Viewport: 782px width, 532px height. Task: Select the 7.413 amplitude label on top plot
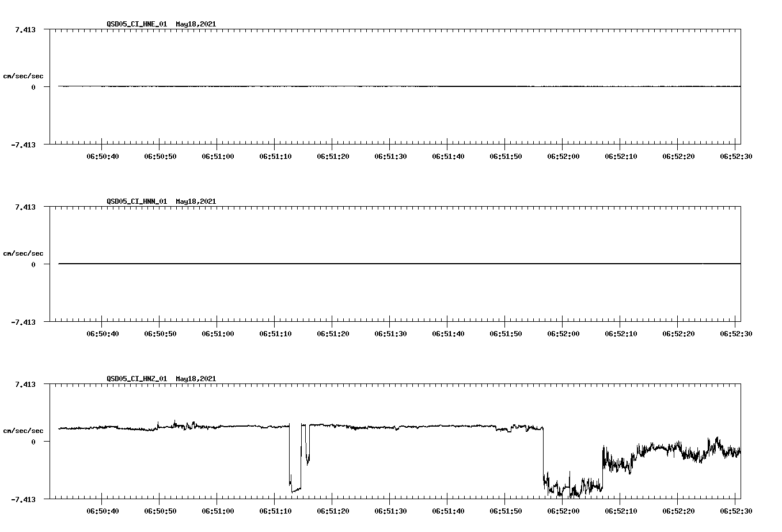pos(26,28)
